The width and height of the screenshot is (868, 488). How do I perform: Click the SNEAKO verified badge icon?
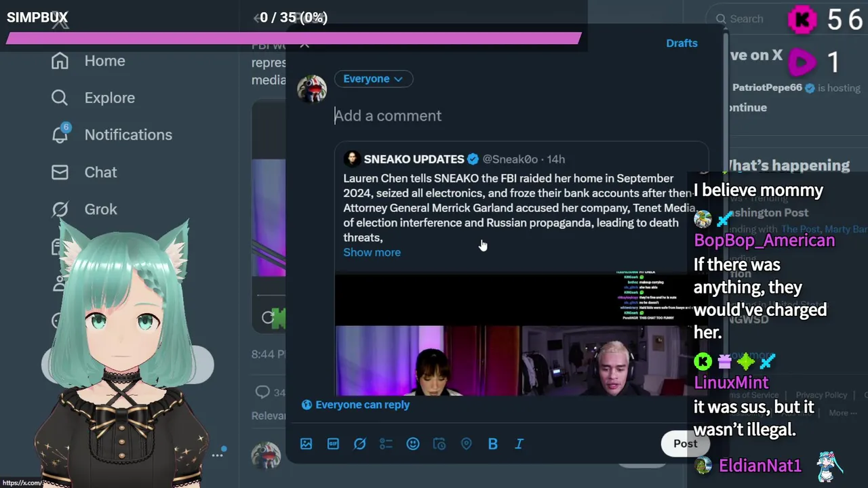coord(473,159)
